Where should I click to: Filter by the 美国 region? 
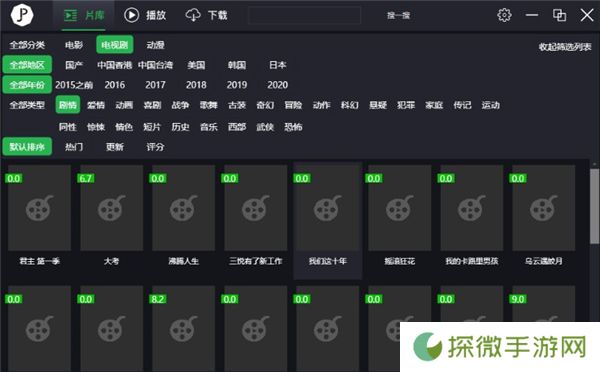[196, 65]
